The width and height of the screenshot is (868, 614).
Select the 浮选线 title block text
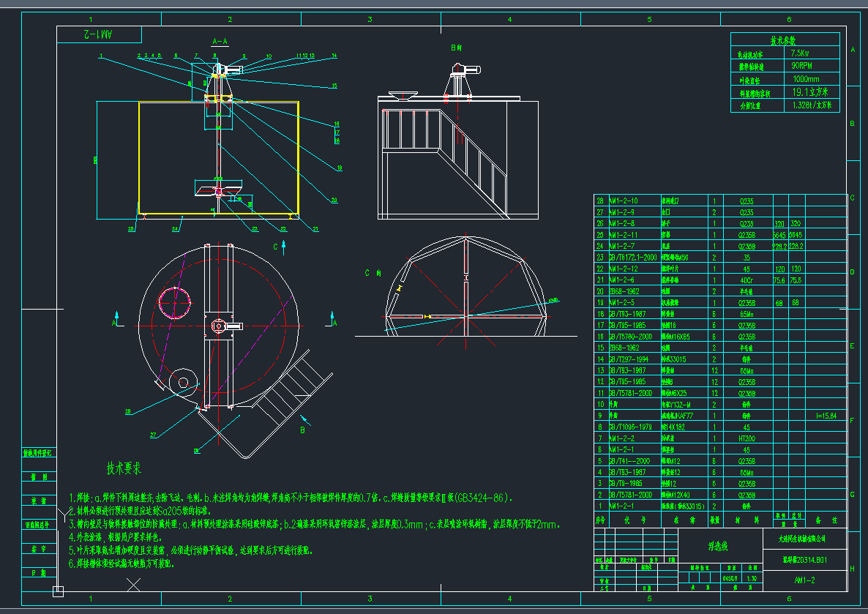tap(718, 547)
